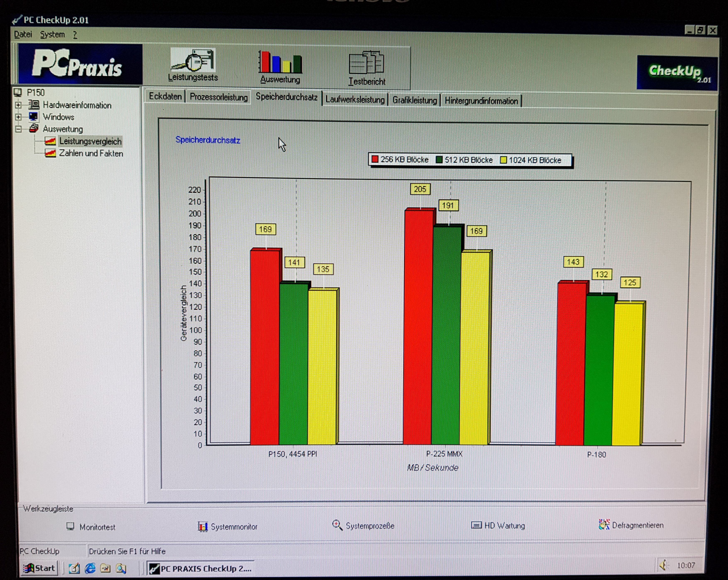The image size is (728, 580).
Task: Click the PC CheckUp title bar icon
Action: coord(17,20)
